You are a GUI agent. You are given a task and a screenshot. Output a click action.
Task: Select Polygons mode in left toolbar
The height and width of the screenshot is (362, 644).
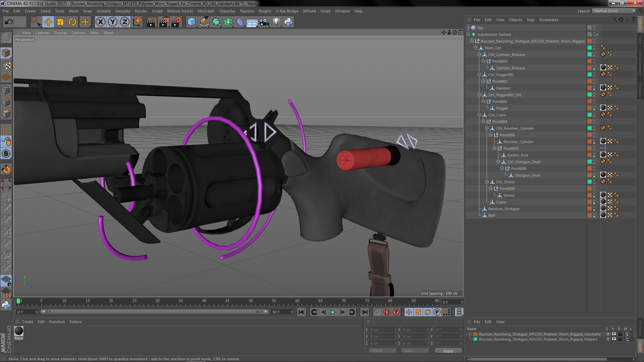(x=6, y=114)
